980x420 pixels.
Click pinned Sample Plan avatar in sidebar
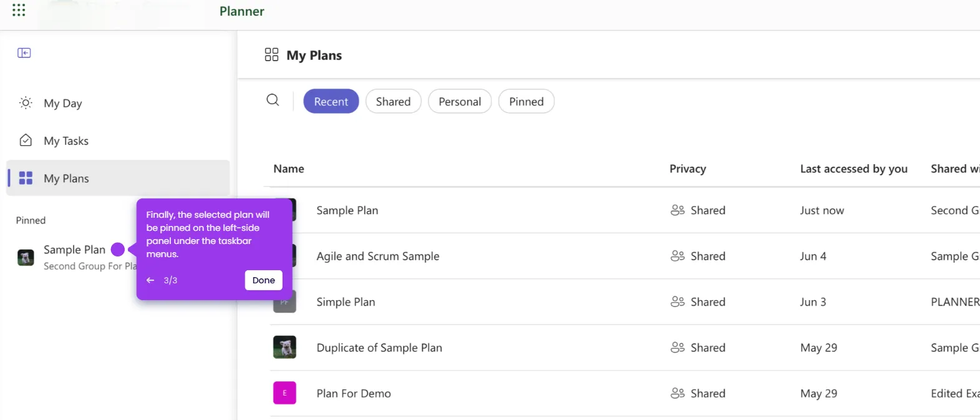tap(26, 257)
